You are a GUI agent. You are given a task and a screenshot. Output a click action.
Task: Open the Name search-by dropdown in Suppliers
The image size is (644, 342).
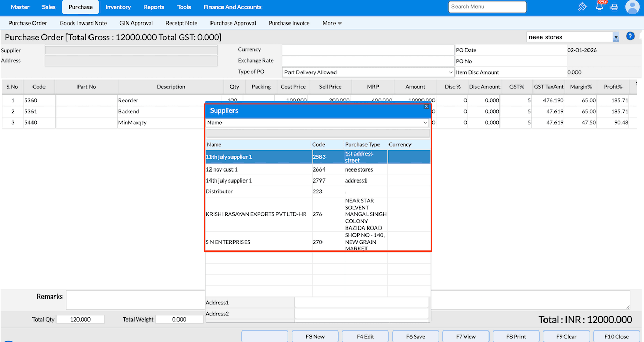[317, 123]
